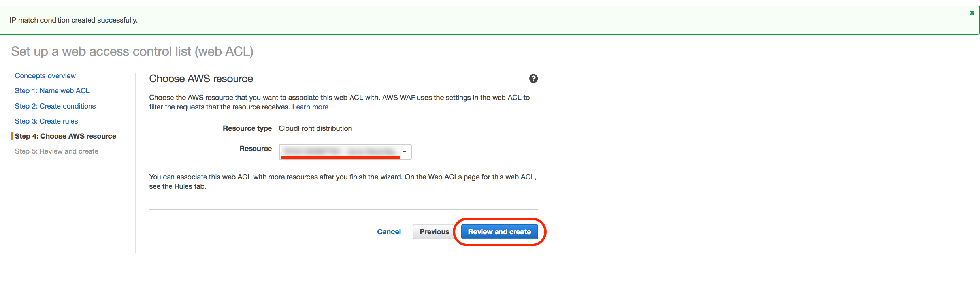
Task: Select Step 4: Choose AWS resource
Action: click(66, 136)
